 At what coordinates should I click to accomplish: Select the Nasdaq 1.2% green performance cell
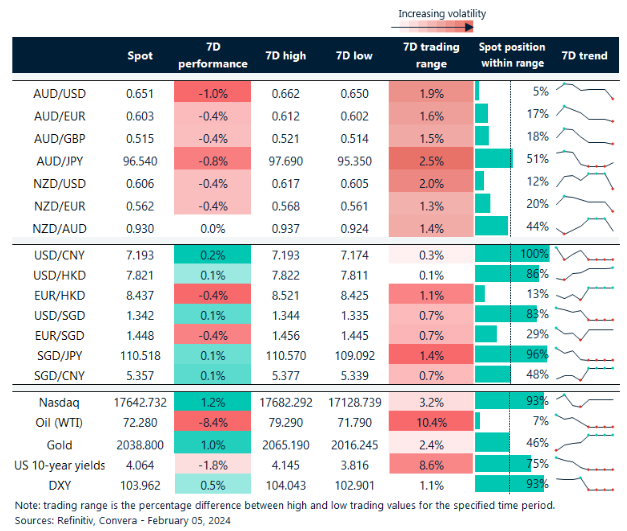[213, 401]
